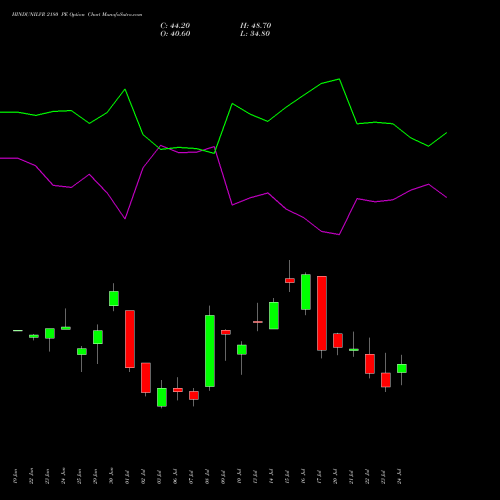Screen dimensions: 500x500
Task: Click the green candle for 03 Jul
Action: [x=162, y=397]
